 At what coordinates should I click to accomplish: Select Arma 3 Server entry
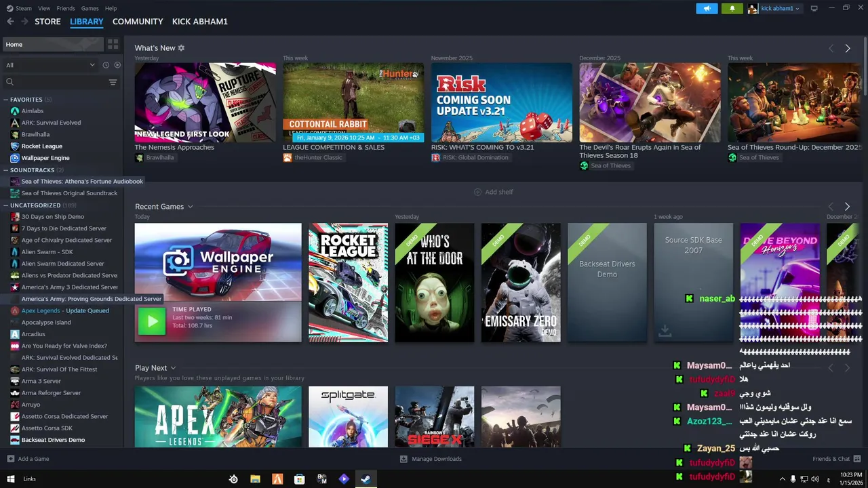pos(41,381)
